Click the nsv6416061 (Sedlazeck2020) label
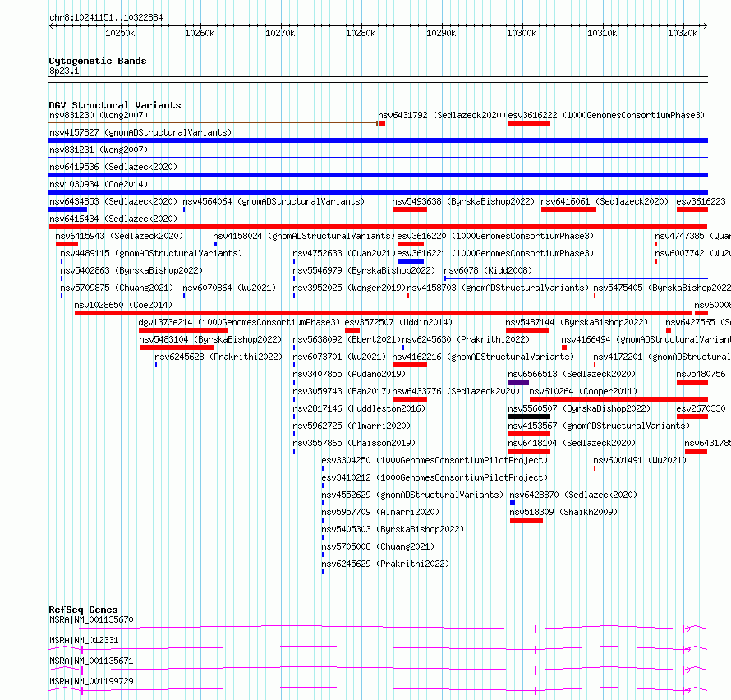This screenshot has width=731, height=700. (605, 201)
